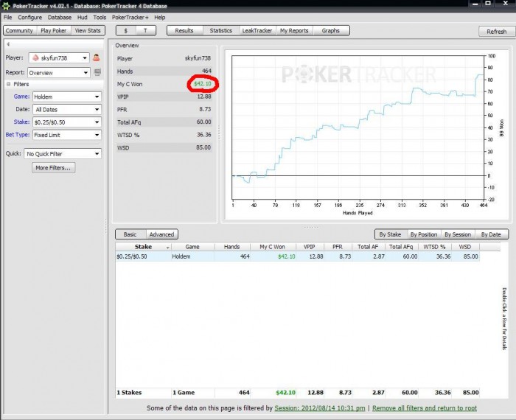Click the Session: 2012/08/14 10:31 pm link
516x420 pixels.
pos(320,408)
